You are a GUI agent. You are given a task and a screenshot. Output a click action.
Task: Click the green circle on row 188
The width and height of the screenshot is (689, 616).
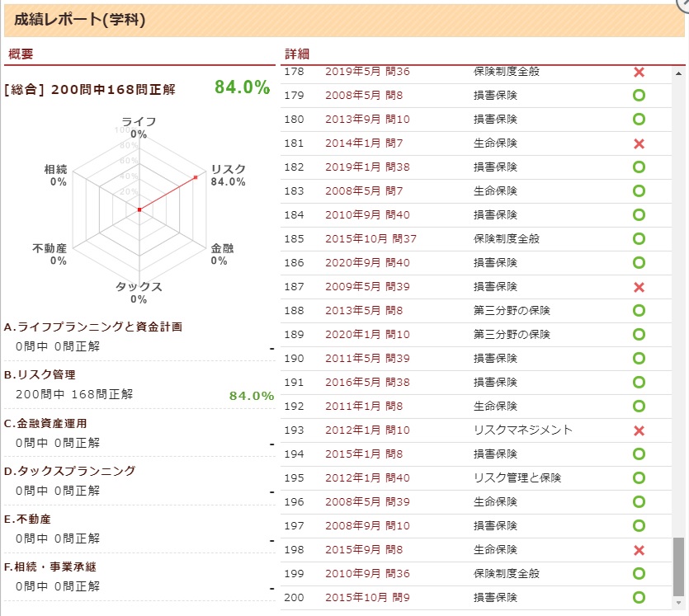coord(639,311)
